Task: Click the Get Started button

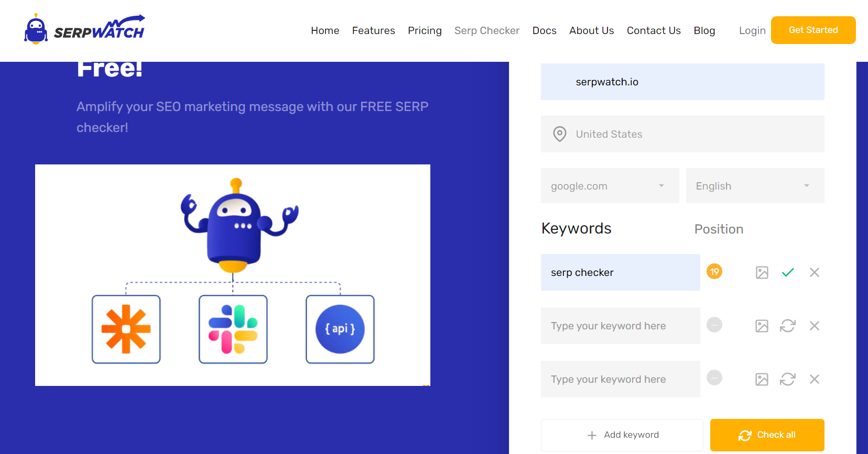Action: [813, 30]
